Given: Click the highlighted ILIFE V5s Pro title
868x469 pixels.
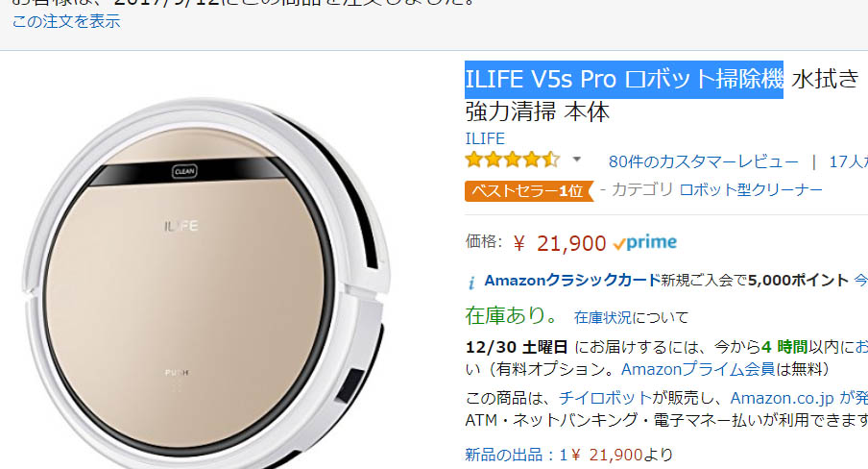Looking at the screenshot, I should (x=624, y=79).
